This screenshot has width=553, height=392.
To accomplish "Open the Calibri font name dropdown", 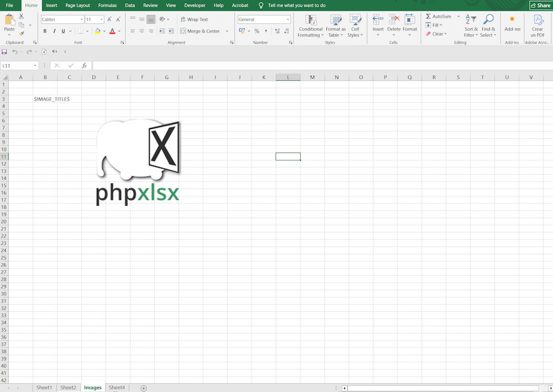I will click(81, 19).
